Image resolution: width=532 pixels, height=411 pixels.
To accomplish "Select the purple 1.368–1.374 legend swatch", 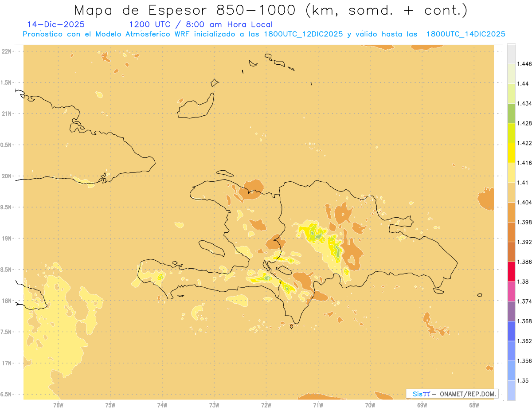I will pos(511,311).
